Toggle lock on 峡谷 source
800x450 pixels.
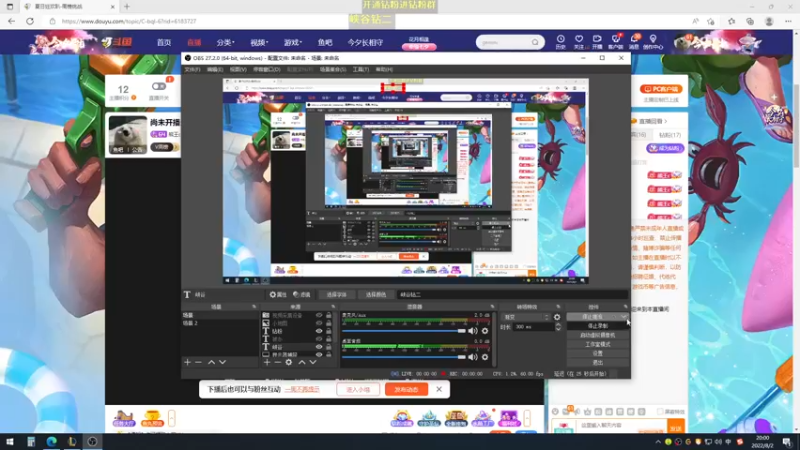pos(329,347)
